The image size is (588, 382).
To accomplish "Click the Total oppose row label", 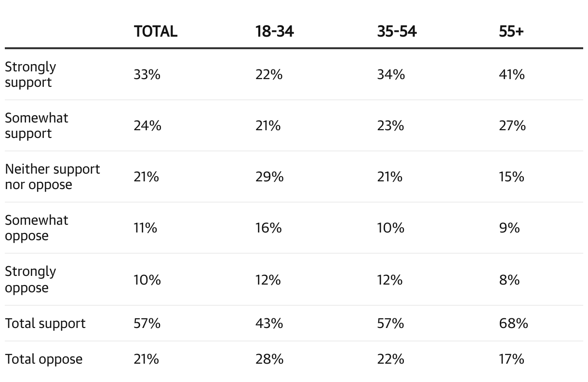I will [44, 359].
